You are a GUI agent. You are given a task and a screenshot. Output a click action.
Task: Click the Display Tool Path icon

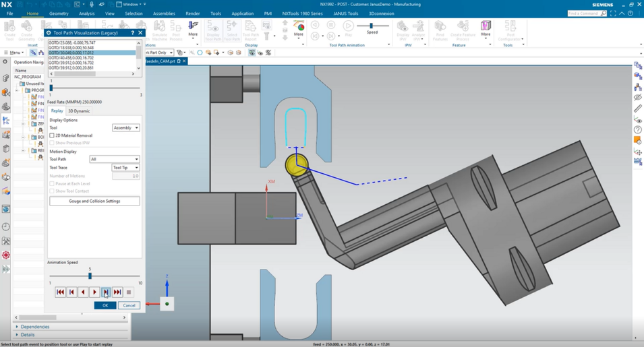(212, 30)
